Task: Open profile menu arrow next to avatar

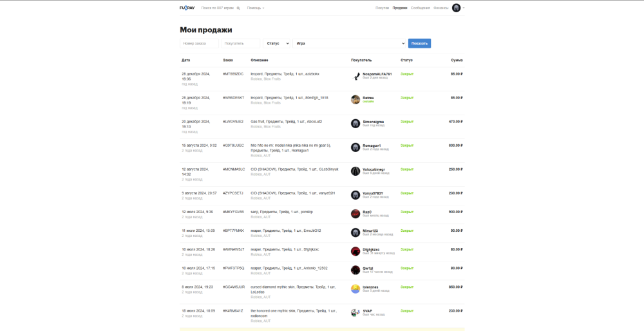Action: pyautogui.click(x=463, y=8)
